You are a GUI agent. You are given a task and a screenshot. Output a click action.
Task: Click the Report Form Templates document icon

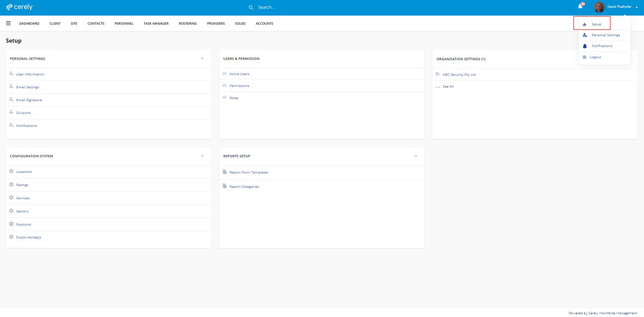[x=225, y=172]
